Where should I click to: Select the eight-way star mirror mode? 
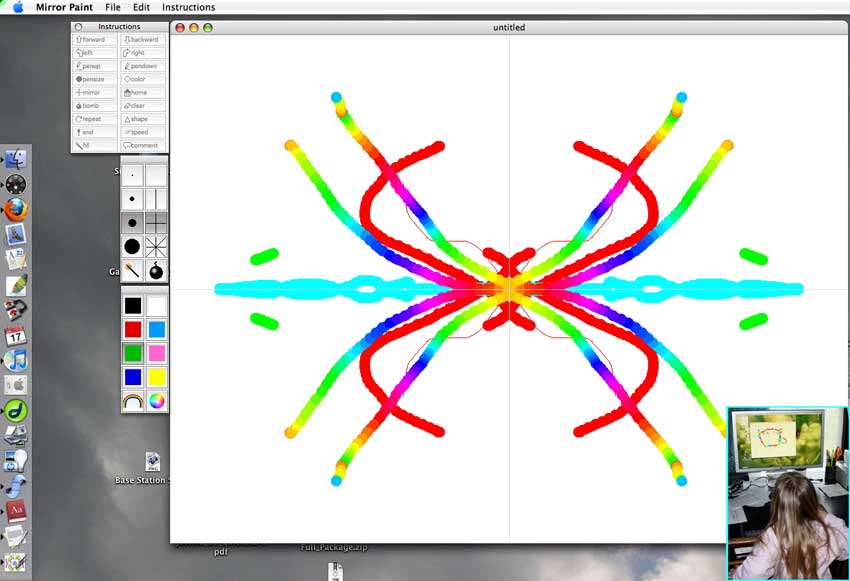pos(156,246)
